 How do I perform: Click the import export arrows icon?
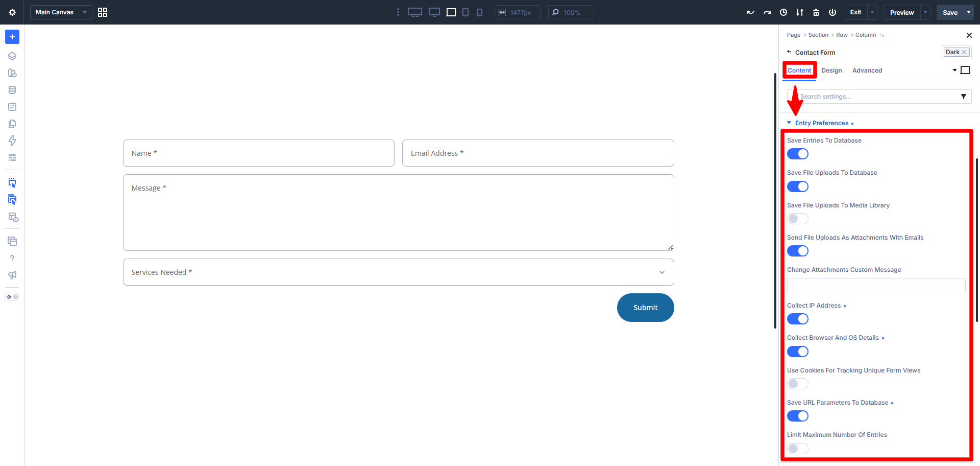point(800,12)
